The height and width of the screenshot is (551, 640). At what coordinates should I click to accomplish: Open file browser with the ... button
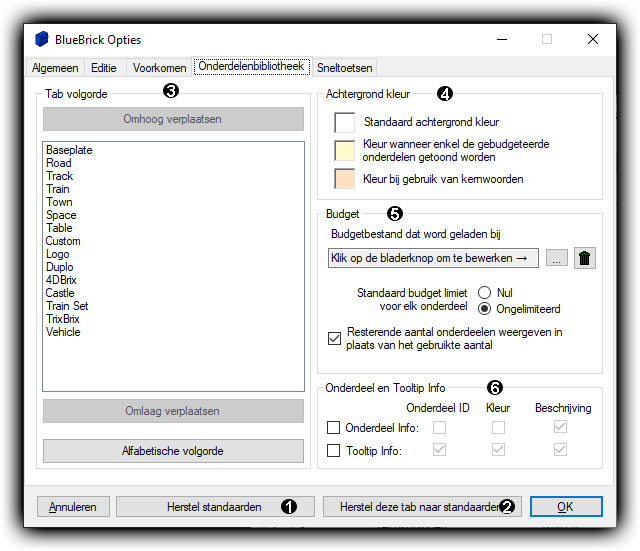(556, 258)
